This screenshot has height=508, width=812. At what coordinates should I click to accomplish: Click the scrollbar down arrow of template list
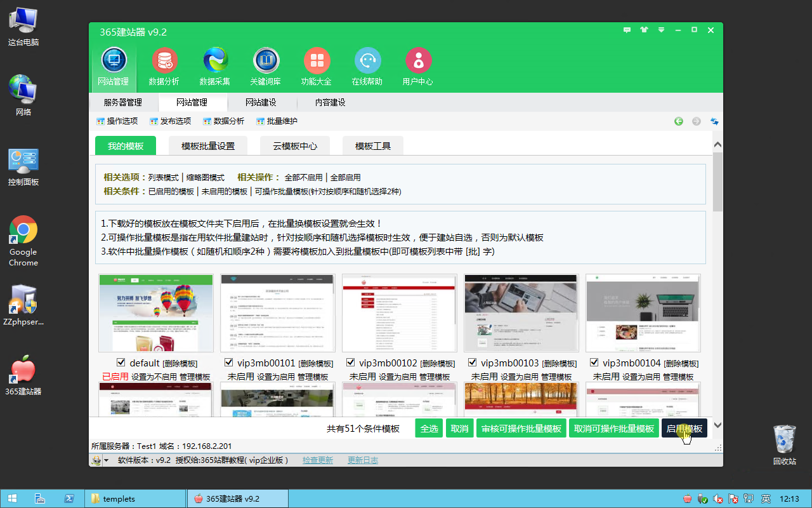717,425
